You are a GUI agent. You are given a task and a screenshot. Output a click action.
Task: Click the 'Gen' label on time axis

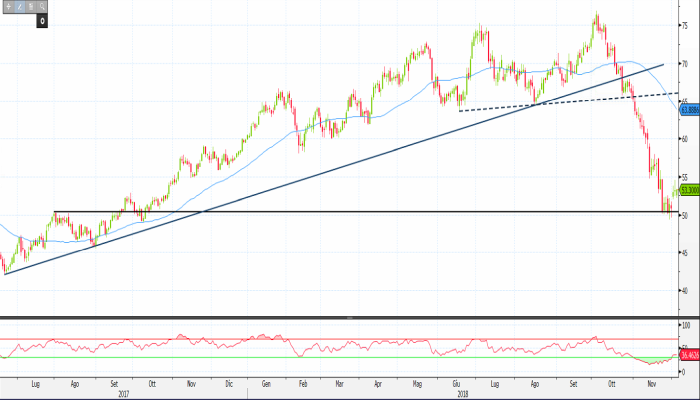pos(267,383)
